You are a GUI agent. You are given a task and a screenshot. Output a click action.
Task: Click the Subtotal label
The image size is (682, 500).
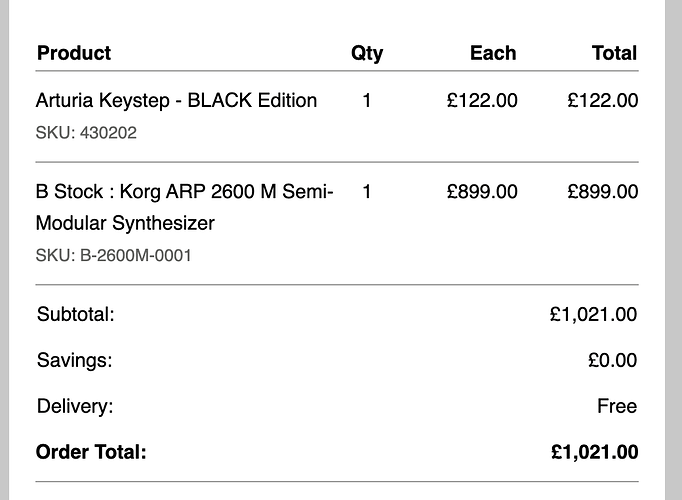click(76, 314)
